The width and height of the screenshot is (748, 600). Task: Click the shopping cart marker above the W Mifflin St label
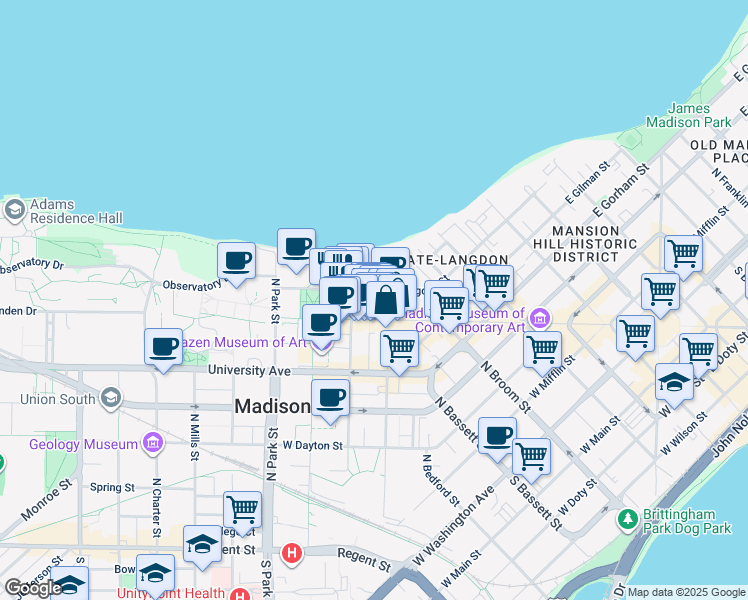coord(542,351)
